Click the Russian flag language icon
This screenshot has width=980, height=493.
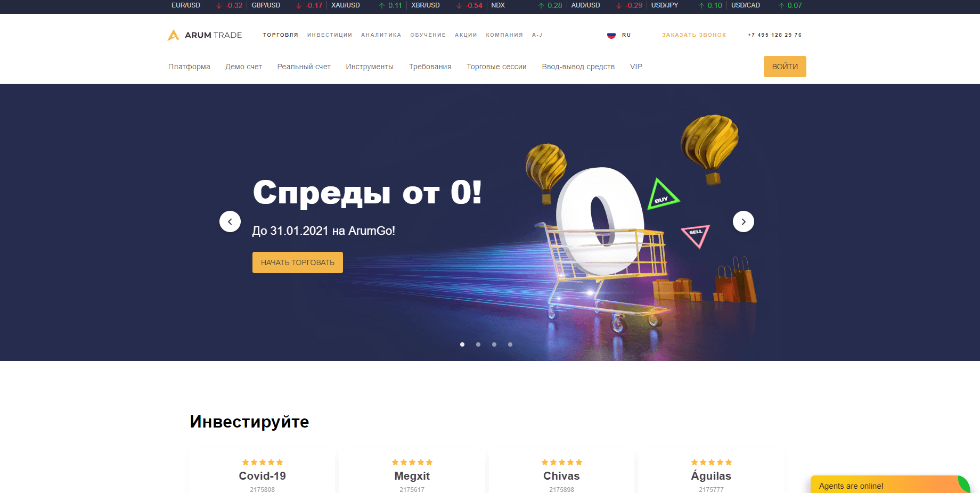(x=611, y=35)
